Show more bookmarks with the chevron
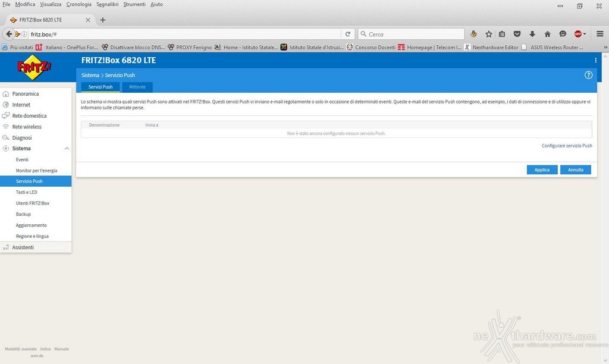The width and height of the screenshot is (609, 364). tap(605, 48)
